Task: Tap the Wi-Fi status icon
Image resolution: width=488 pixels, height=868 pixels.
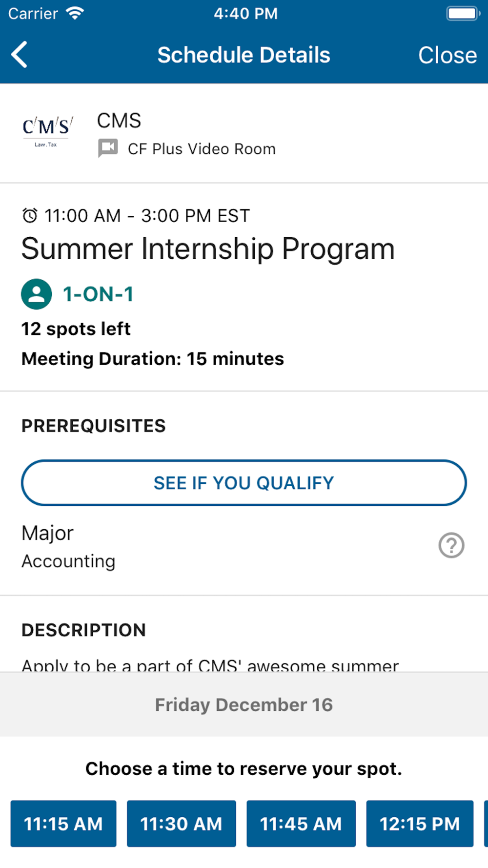Action: pos(75,13)
